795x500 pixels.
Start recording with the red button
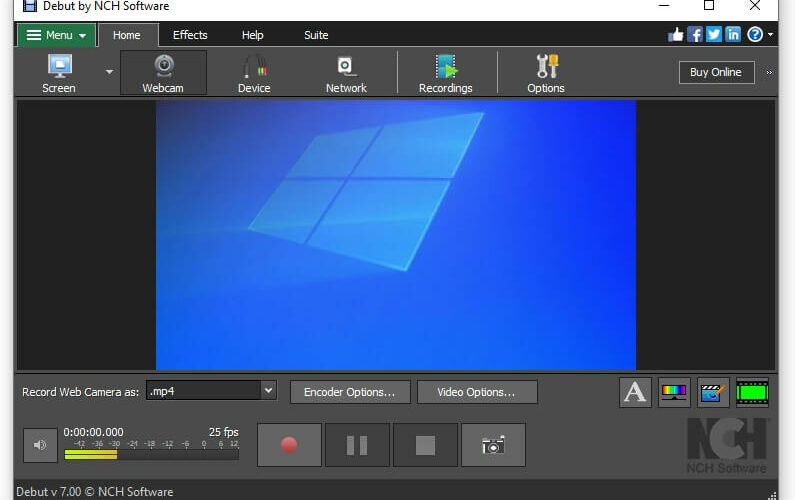click(289, 445)
